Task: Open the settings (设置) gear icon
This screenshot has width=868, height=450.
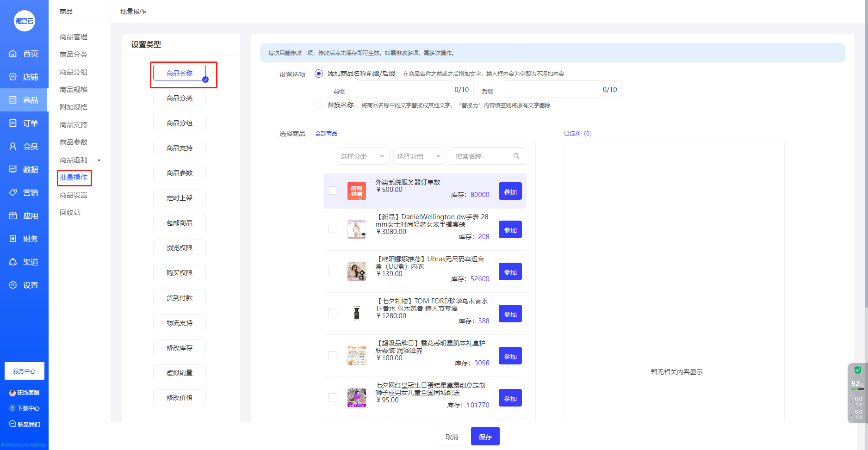Action: point(13,285)
